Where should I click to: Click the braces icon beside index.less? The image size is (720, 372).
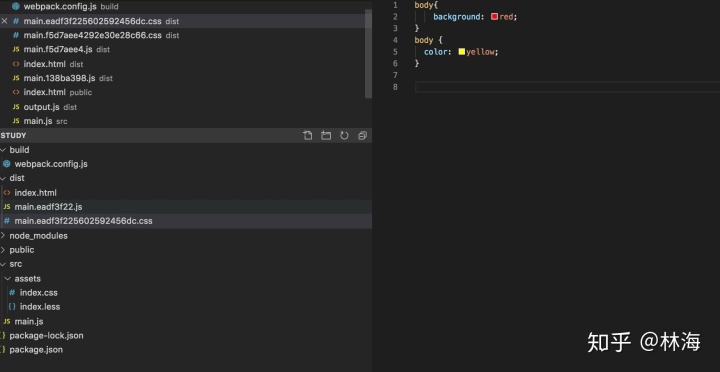click(12, 307)
